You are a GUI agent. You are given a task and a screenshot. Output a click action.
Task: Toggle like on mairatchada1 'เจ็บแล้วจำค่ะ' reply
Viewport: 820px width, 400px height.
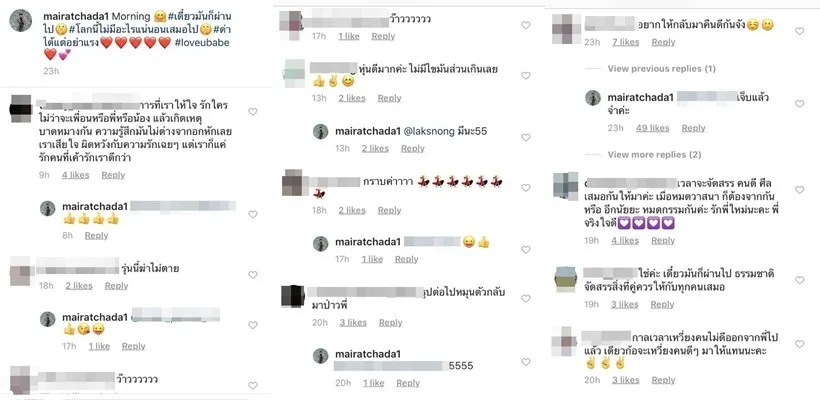point(799,104)
